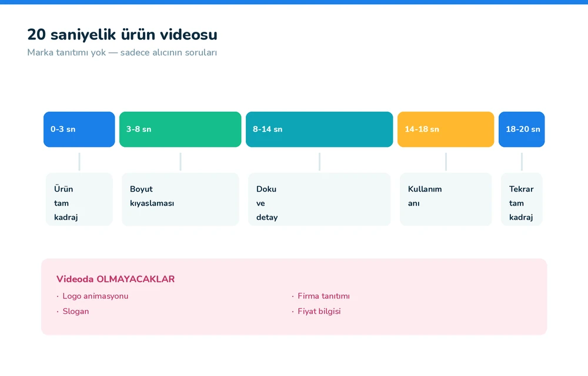Screen dimensions: 588x376
Task: Select the teal "8-14 sn" timeline segment
Action: pos(319,129)
